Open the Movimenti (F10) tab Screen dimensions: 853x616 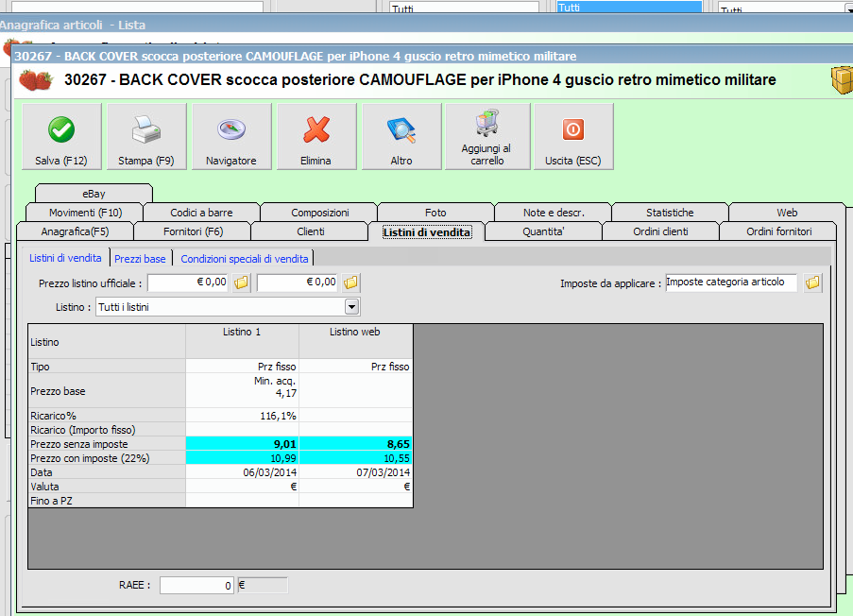85,213
